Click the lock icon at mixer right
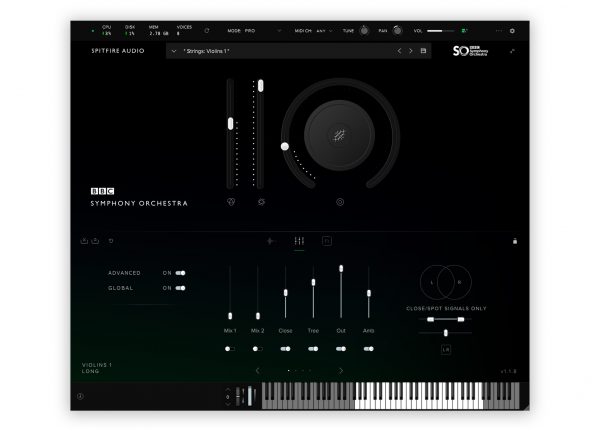This screenshot has width=600, height=431. tap(515, 241)
